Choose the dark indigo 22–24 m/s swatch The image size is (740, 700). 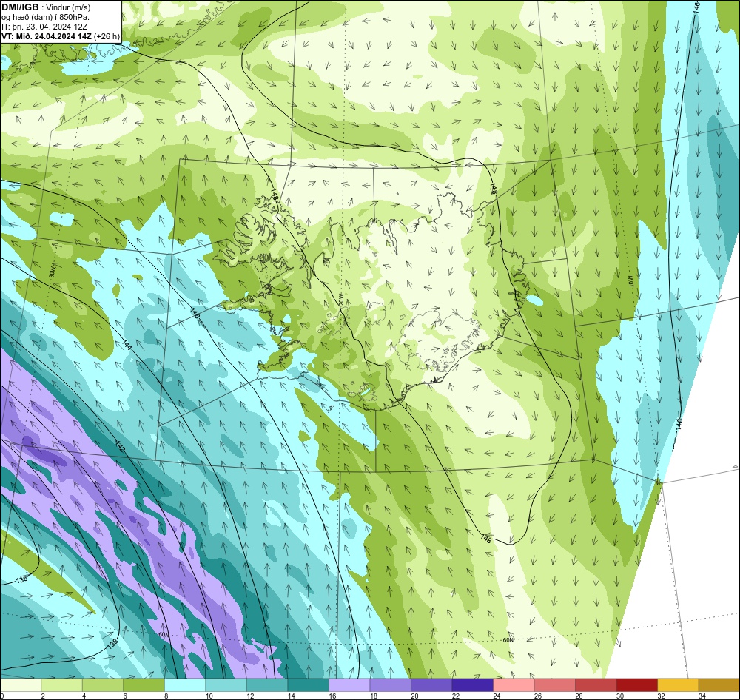click(x=472, y=685)
